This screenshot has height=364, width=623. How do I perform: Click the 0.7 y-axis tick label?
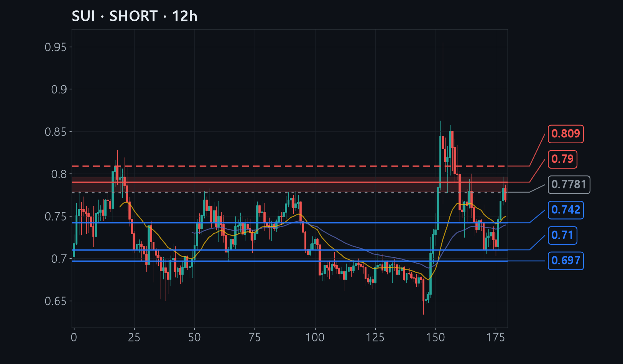[x=59, y=259]
